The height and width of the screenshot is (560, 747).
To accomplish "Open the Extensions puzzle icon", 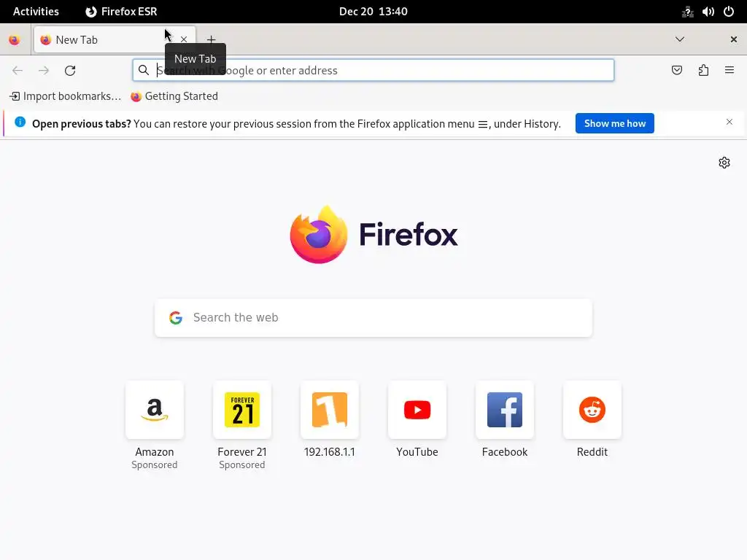I will 703,71.
